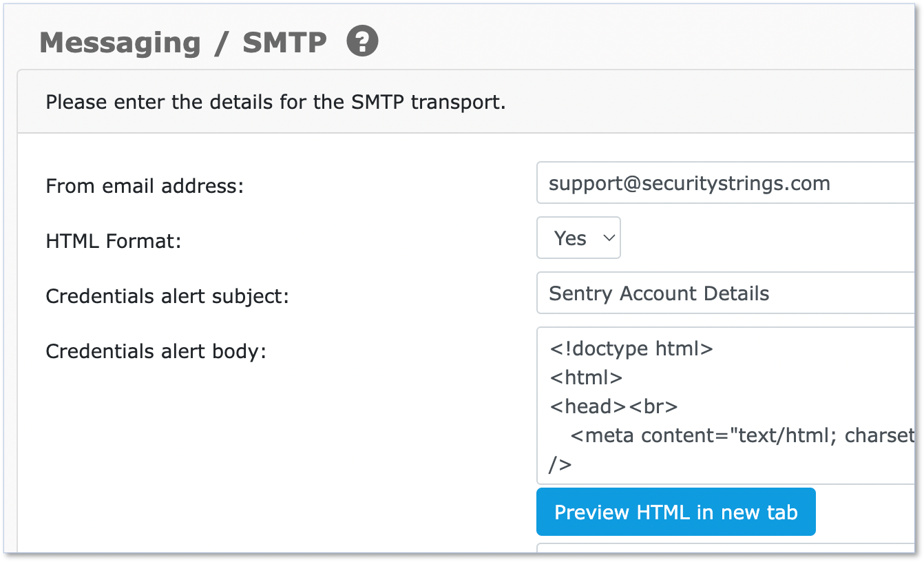Click the word Messaging in the heading
This screenshot has width=924, height=562.
tap(120, 43)
